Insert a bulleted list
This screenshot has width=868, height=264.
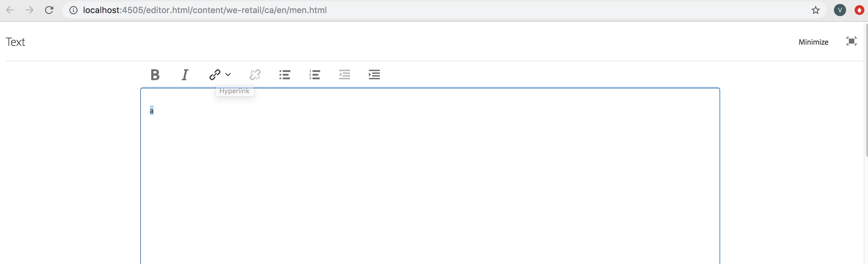click(285, 75)
